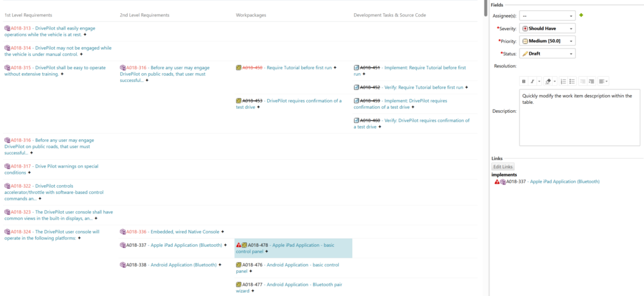
Task: Click the decrease indent icon
Action: tap(582, 81)
